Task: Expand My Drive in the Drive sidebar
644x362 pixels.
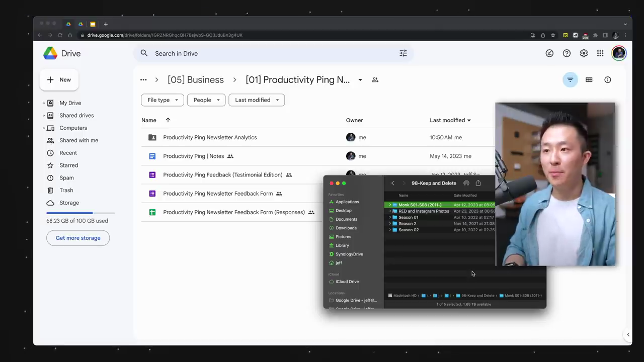Action: click(44, 103)
